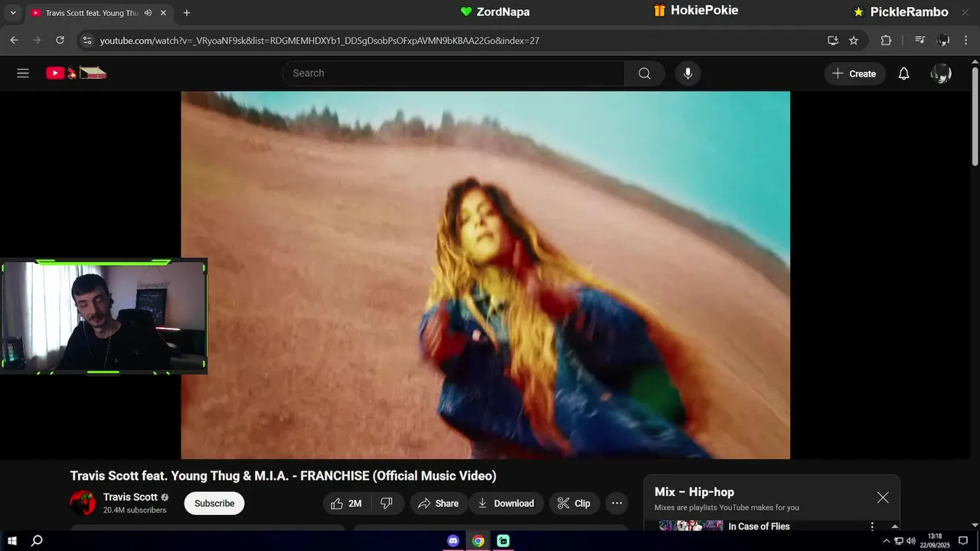Click the search magnifier button
980x551 pixels.
pyautogui.click(x=645, y=73)
